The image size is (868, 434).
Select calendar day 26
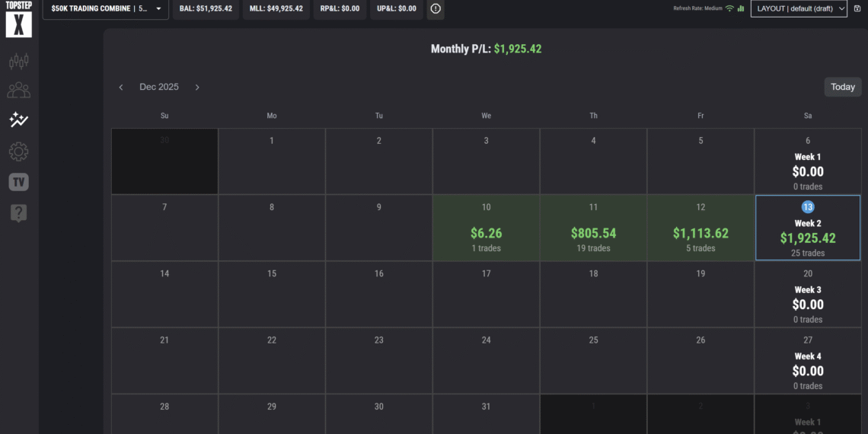700,360
